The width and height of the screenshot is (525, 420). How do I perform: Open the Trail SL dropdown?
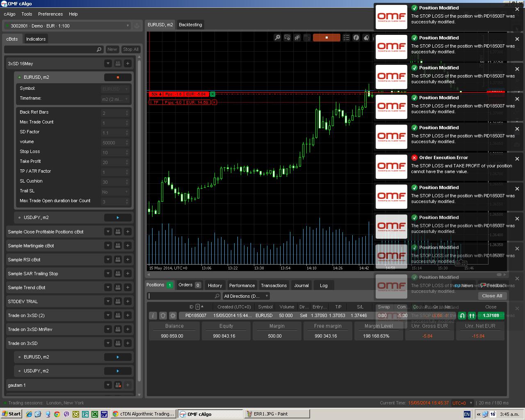tap(115, 192)
